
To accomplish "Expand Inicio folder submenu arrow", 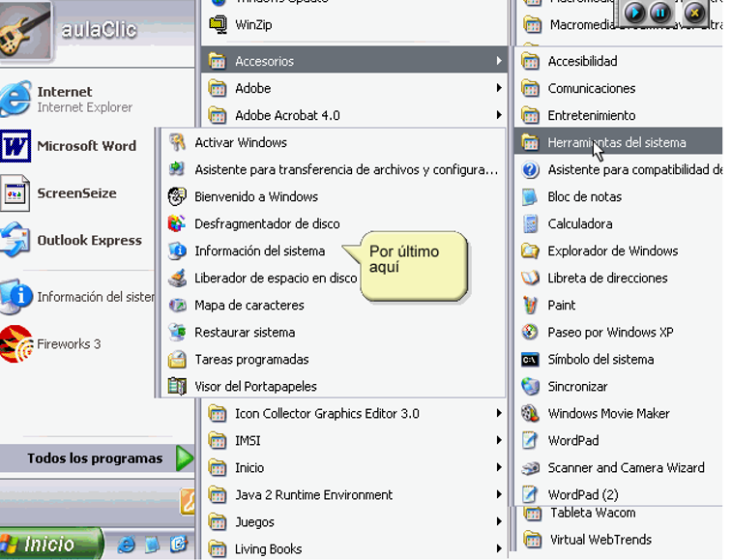I will click(499, 467).
